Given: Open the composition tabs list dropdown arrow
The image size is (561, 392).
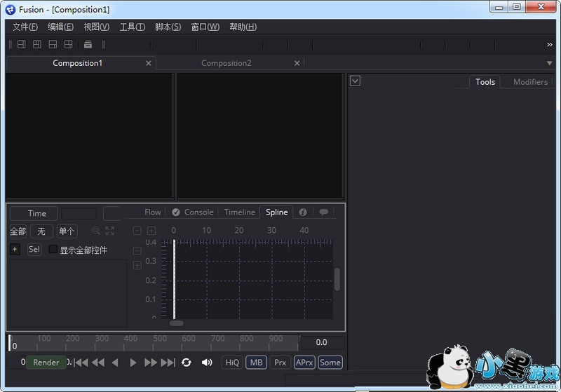Looking at the screenshot, I should 549,63.
